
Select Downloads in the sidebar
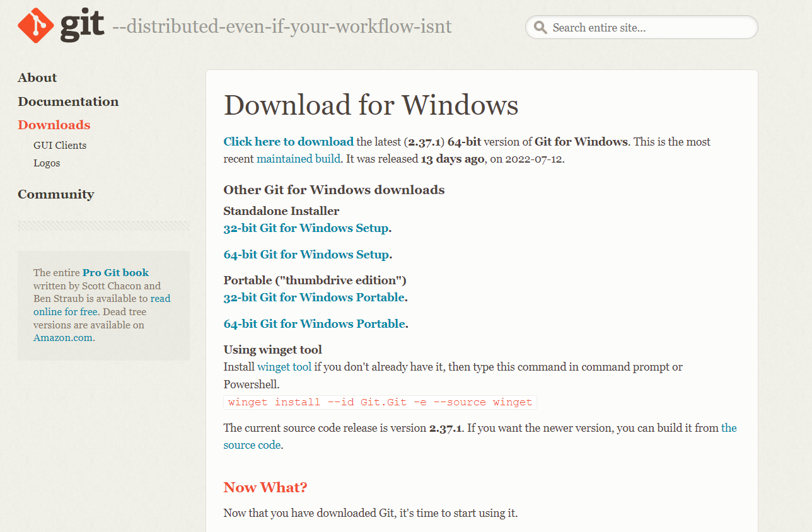click(54, 125)
